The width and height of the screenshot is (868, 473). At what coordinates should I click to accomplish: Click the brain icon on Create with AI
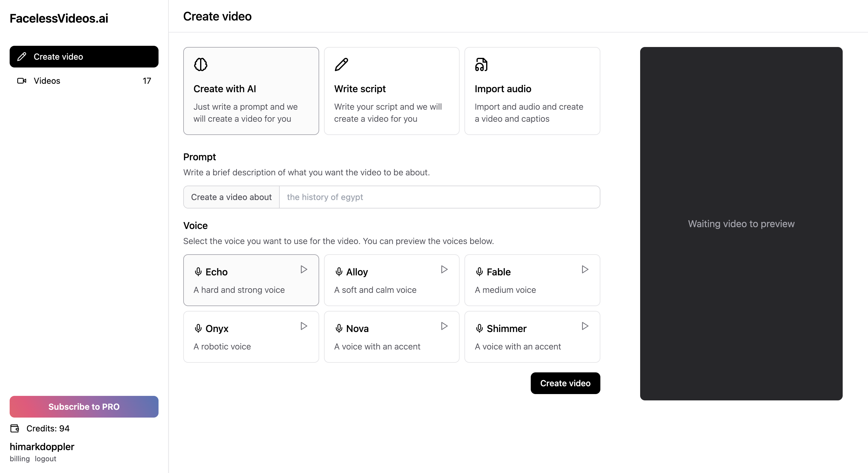(x=200, y=64)
